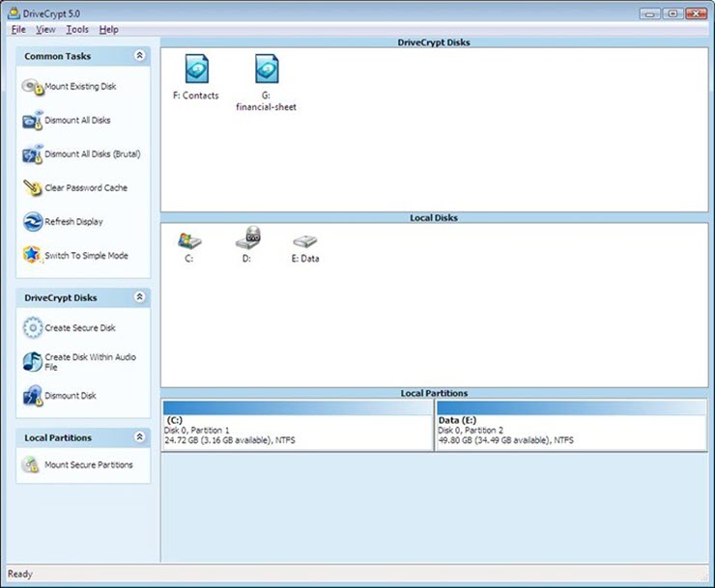Click the Mount Existing Disk icon
This screenshot has width=715, height=588.
(32, 87)
